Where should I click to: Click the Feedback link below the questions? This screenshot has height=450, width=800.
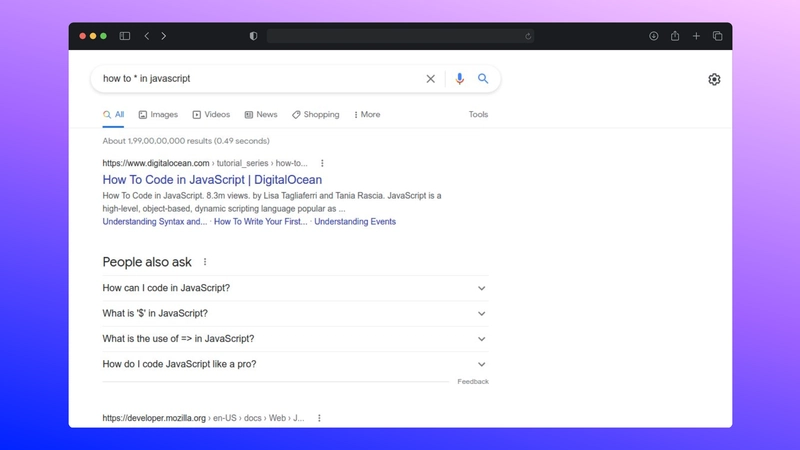click(x=473, y=382)
